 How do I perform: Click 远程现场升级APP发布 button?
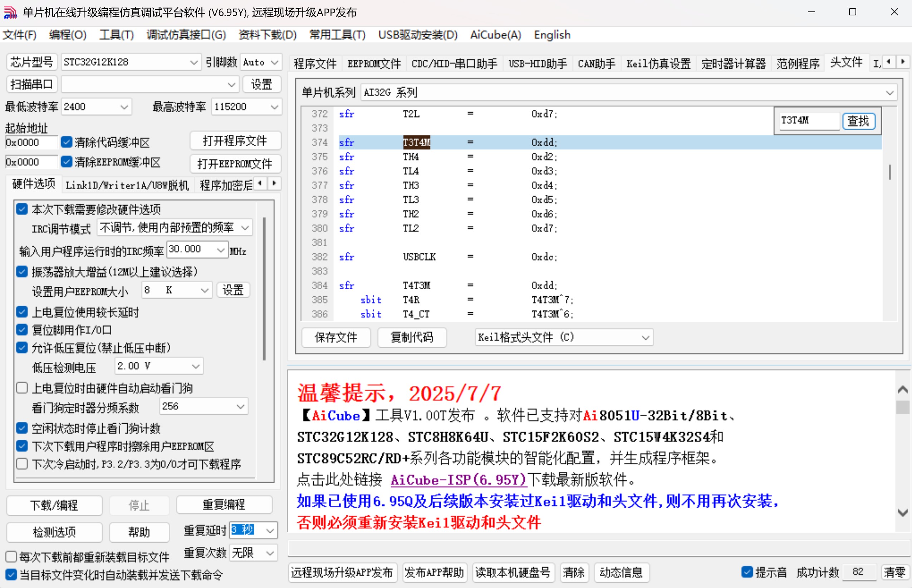(342, 572)
